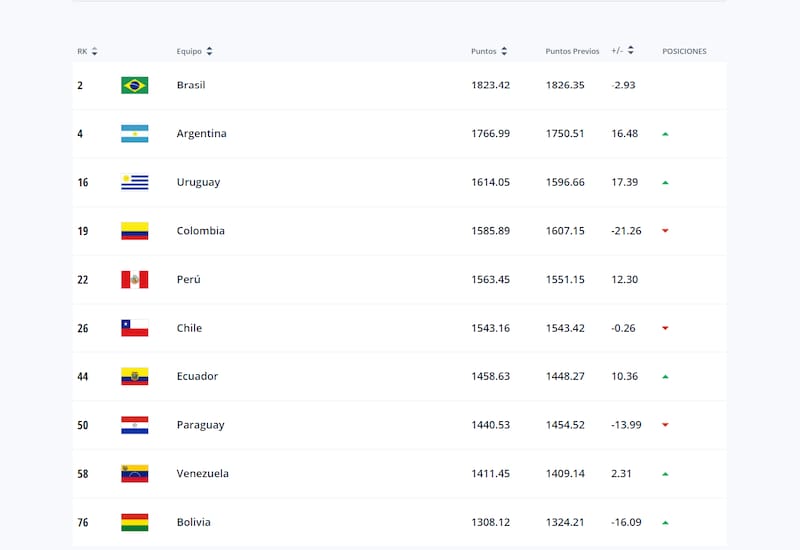Viewport: 800px width, 550px height.
Task: Click the POSICIONES column header
Action: pos(684,51)
